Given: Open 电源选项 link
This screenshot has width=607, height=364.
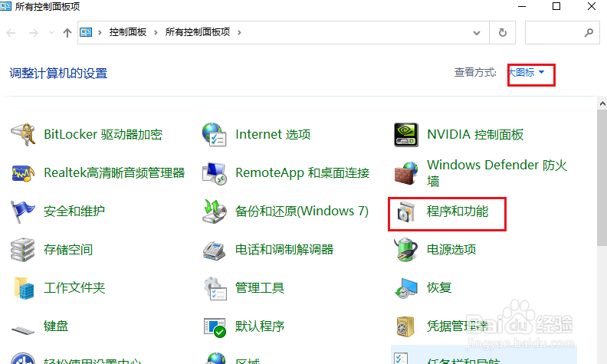Looking at the screenshot, I should coord(451,249).
